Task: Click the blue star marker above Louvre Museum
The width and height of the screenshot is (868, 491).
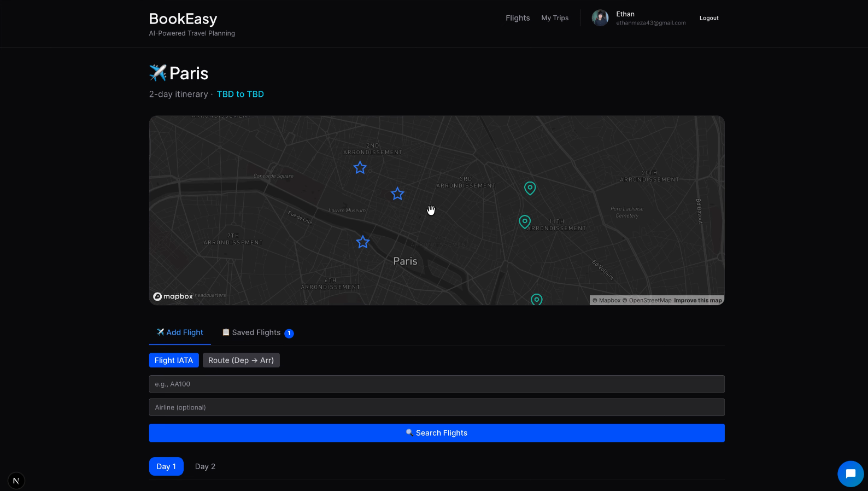Action: click(x=397, y=194)
